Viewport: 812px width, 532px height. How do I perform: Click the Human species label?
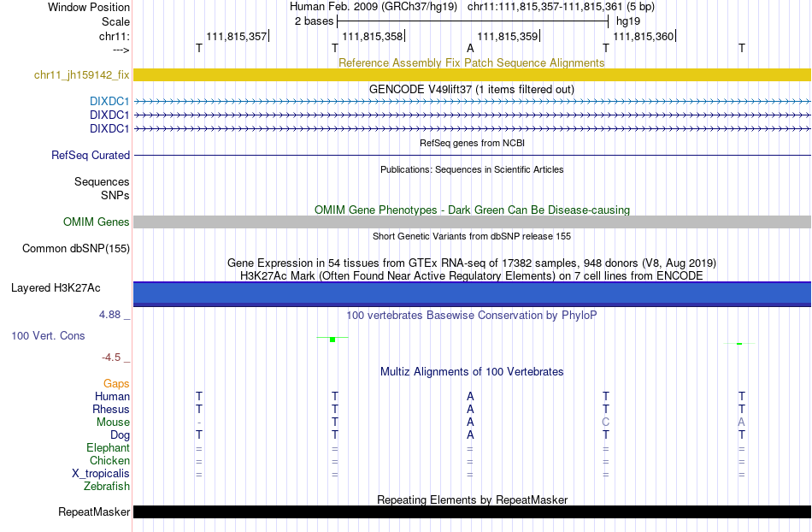click(x=112, y=397)
